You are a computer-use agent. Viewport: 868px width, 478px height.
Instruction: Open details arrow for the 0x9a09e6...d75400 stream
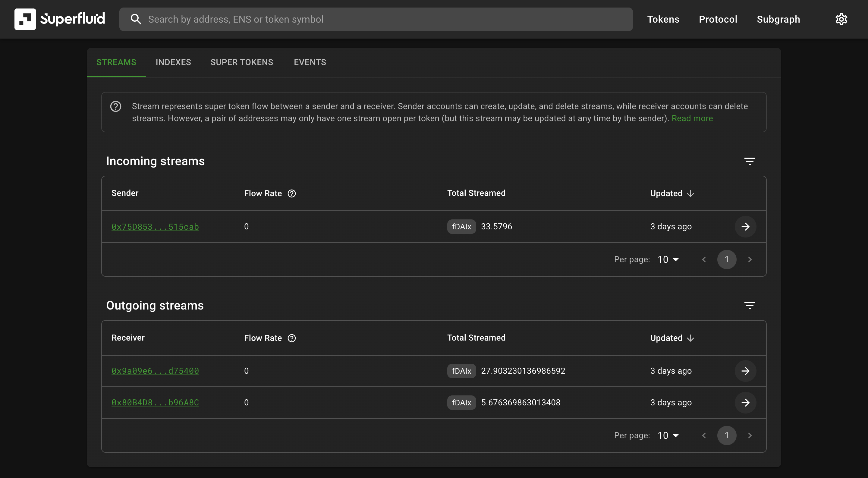[x=745, y=371]
